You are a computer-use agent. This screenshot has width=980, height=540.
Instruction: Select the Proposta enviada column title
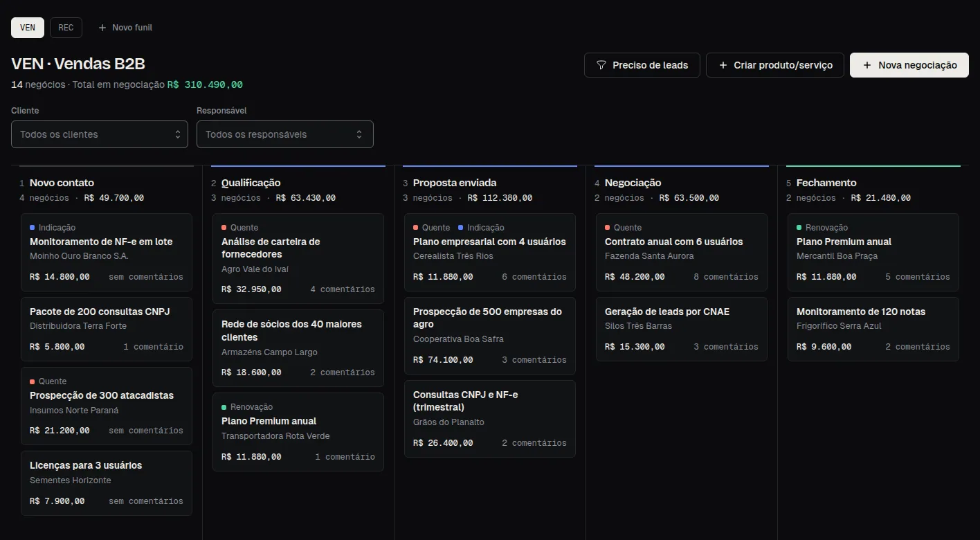coord(455,183)
